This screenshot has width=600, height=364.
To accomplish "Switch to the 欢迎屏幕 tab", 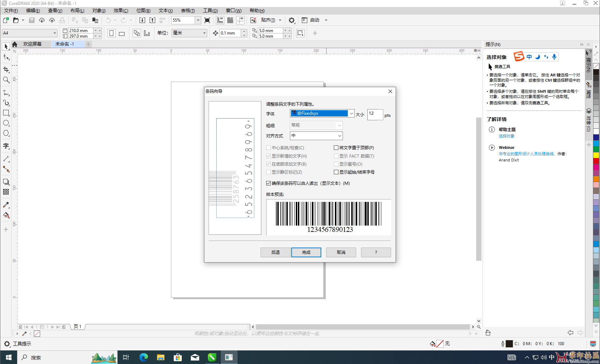I will (32, 44).
